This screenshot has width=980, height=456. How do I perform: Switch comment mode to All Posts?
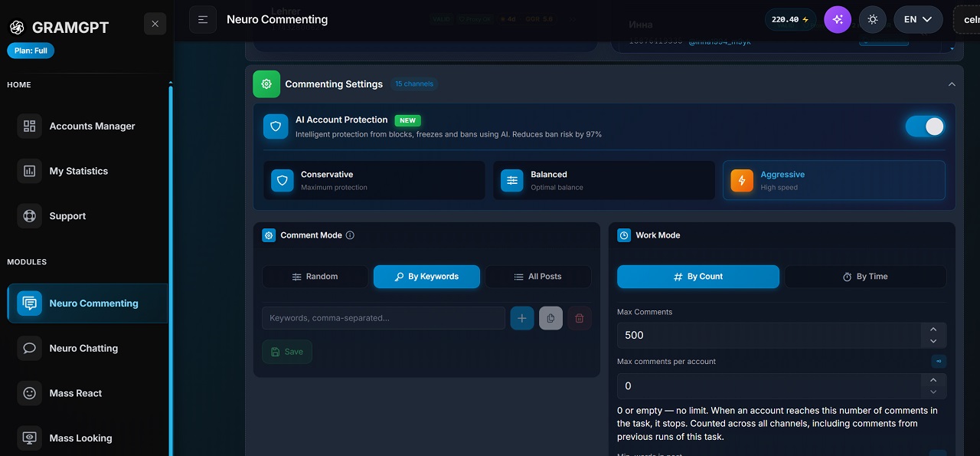538,277
